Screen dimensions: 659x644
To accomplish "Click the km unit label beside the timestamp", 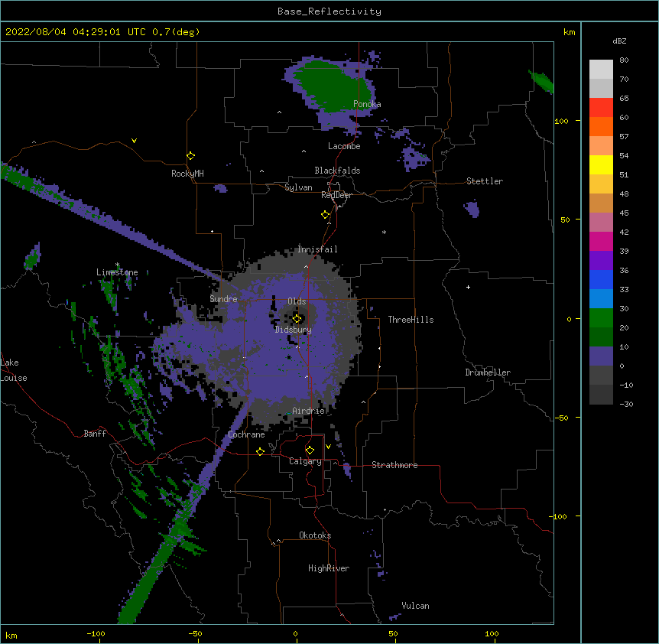I will pos(570,32).
